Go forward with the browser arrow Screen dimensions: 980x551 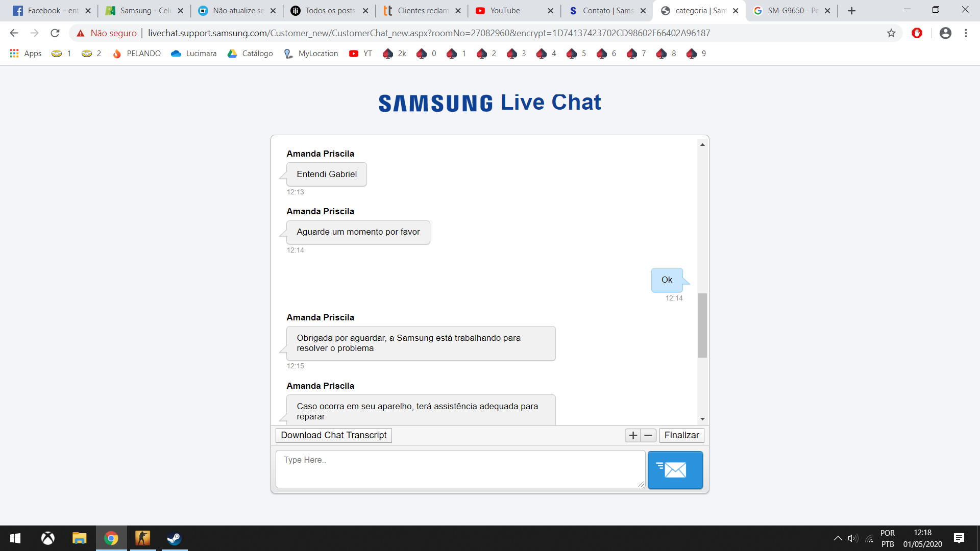[34, 33]
